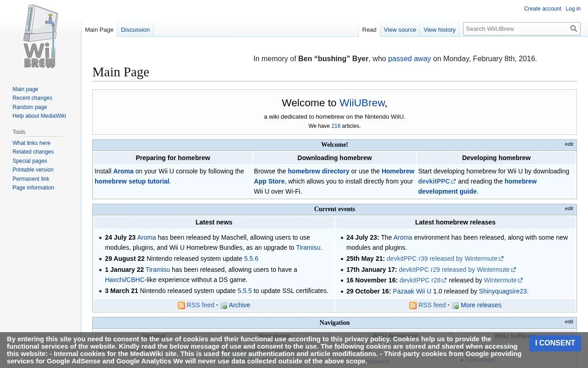Click external link icon after devkitPPC r28

444,280
